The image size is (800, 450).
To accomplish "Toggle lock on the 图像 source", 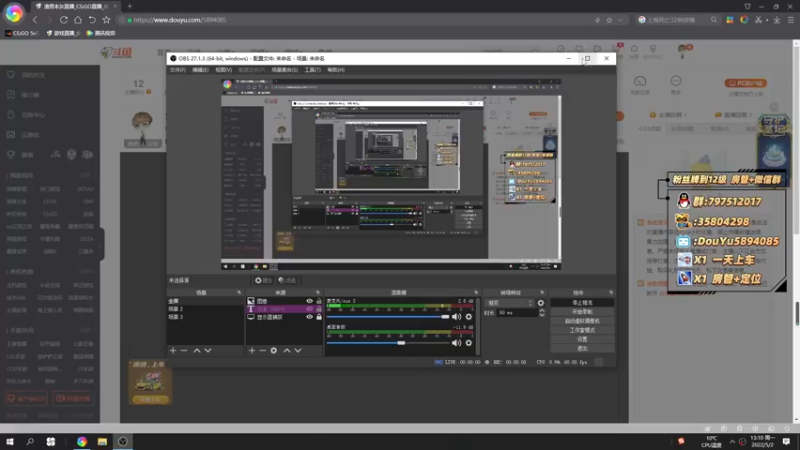I will point(319,301).
